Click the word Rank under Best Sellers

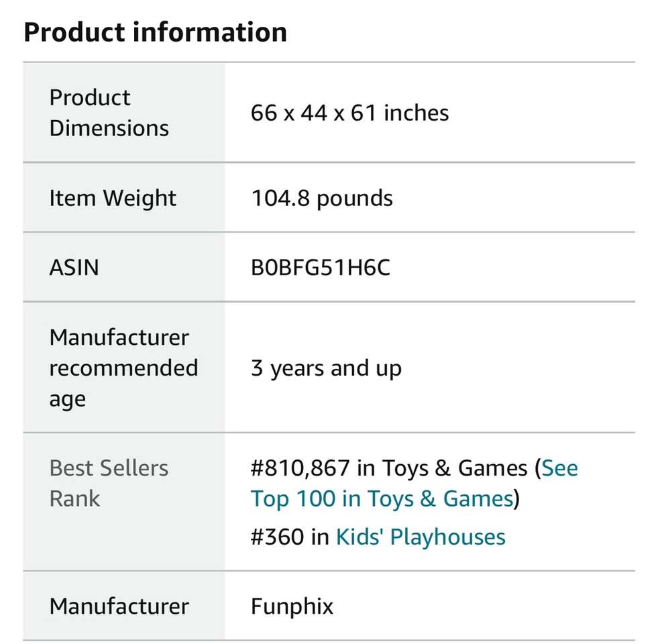[x=74, y=498]
